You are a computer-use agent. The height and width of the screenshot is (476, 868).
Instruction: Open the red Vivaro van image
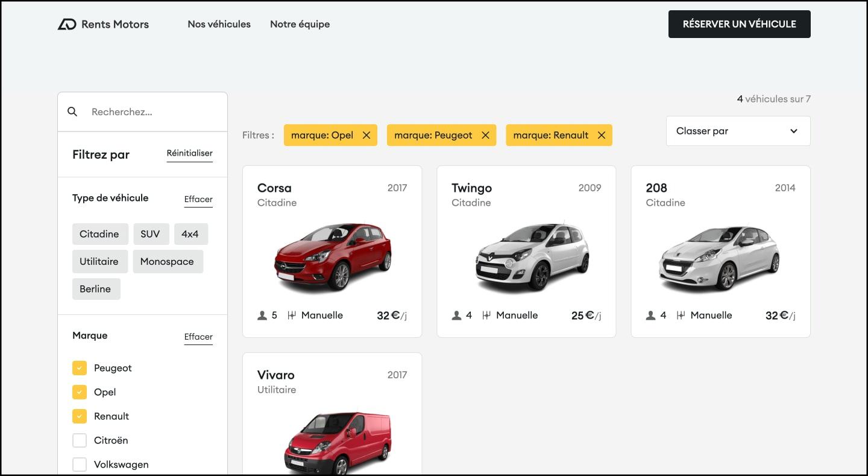[x=338, y=443]
